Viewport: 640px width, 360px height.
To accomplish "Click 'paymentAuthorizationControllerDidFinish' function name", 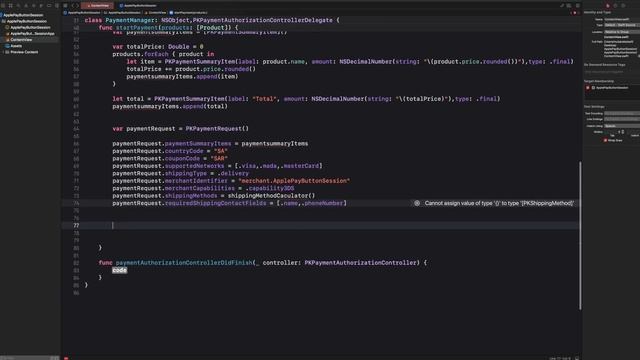I will coord(184,262).
